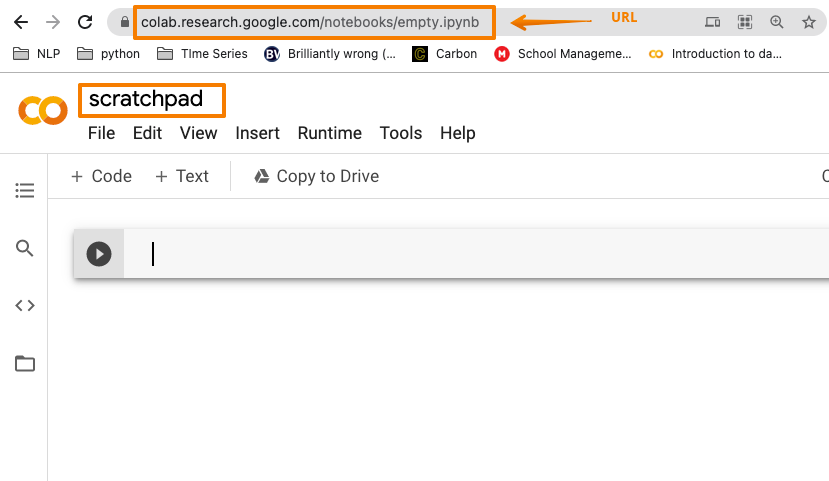Open the table of contents sidebar icon
The image size is (829, 481).
click(x=25, y=190)
